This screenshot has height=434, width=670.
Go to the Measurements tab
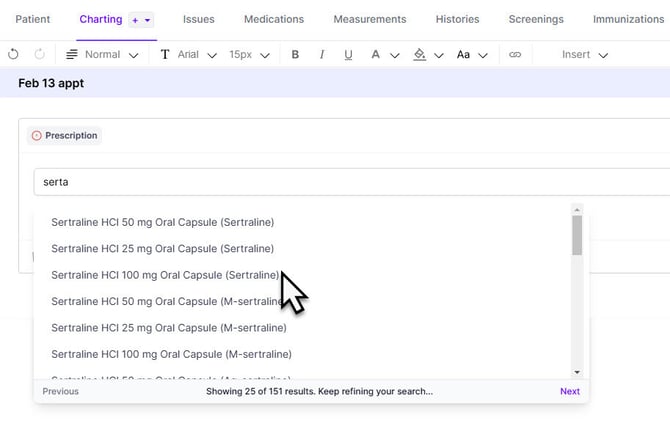(x=370, y=19)
